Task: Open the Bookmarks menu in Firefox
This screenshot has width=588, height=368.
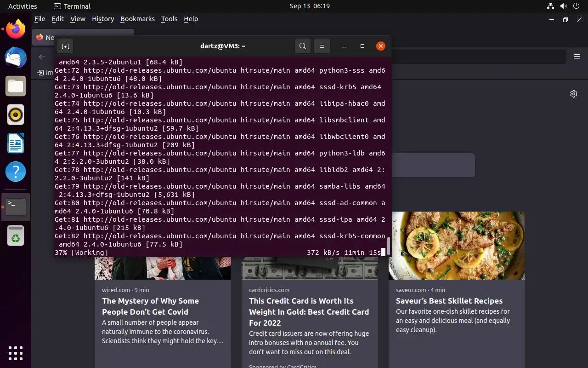Action: [138, 19]
